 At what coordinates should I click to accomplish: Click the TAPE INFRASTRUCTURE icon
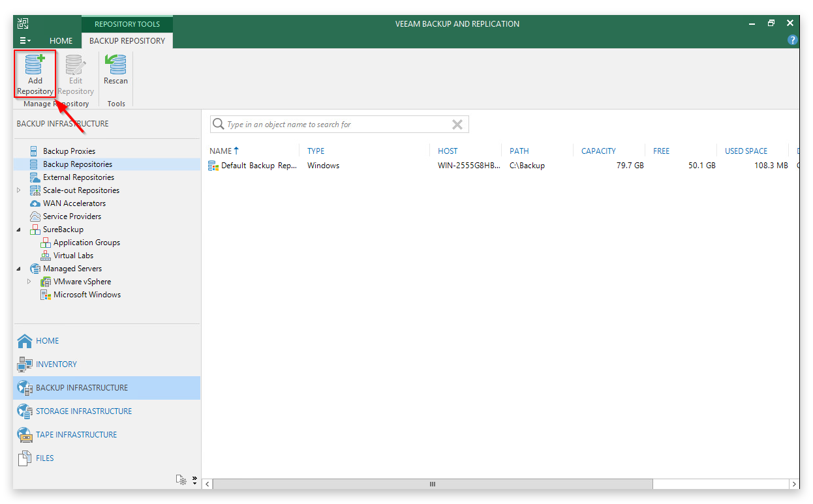click(25, 435)
